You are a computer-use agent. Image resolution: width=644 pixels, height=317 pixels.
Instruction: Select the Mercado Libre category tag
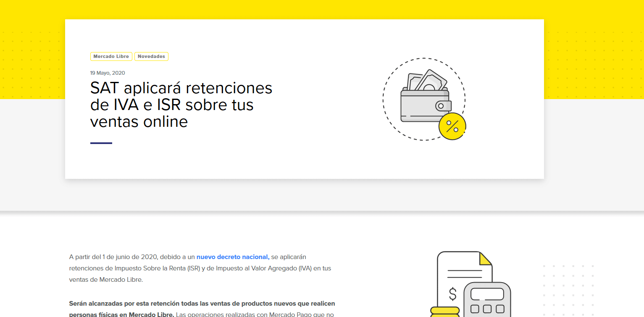click(x=111, y=56)
